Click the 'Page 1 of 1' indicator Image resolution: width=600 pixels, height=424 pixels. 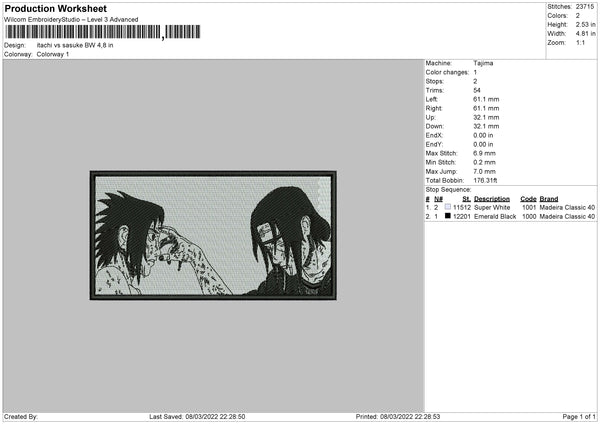[579, 417]
